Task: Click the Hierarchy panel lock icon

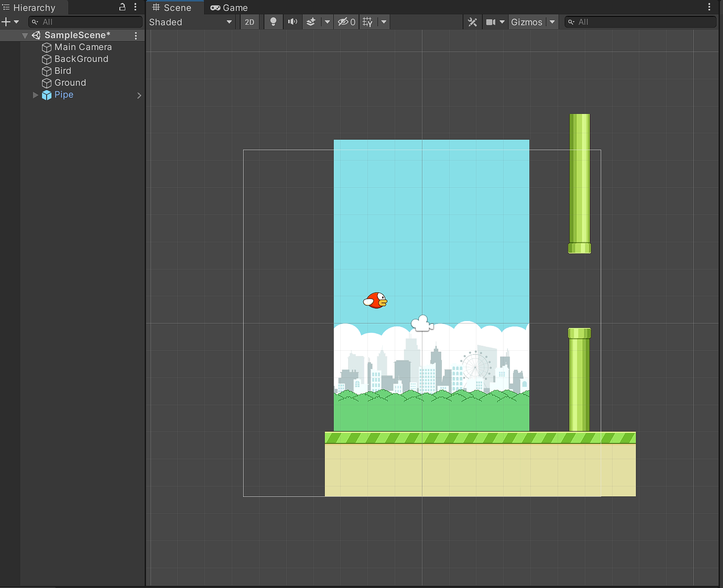Action: 122,7
